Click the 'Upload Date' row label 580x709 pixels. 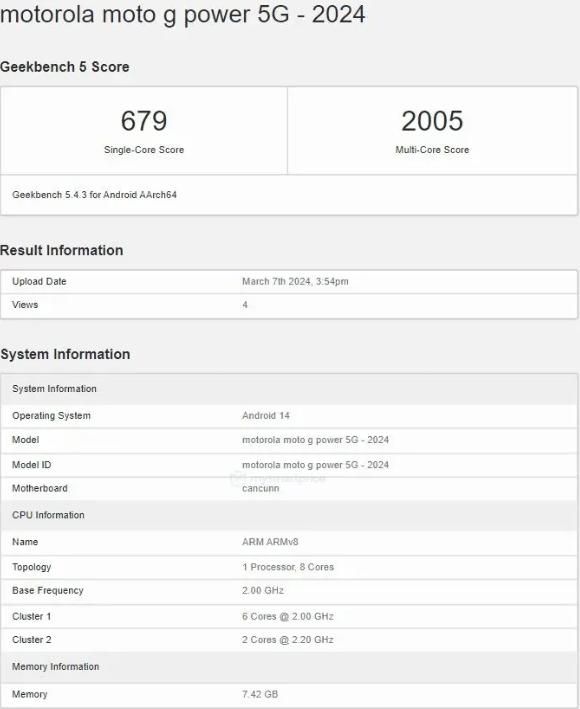39,281
